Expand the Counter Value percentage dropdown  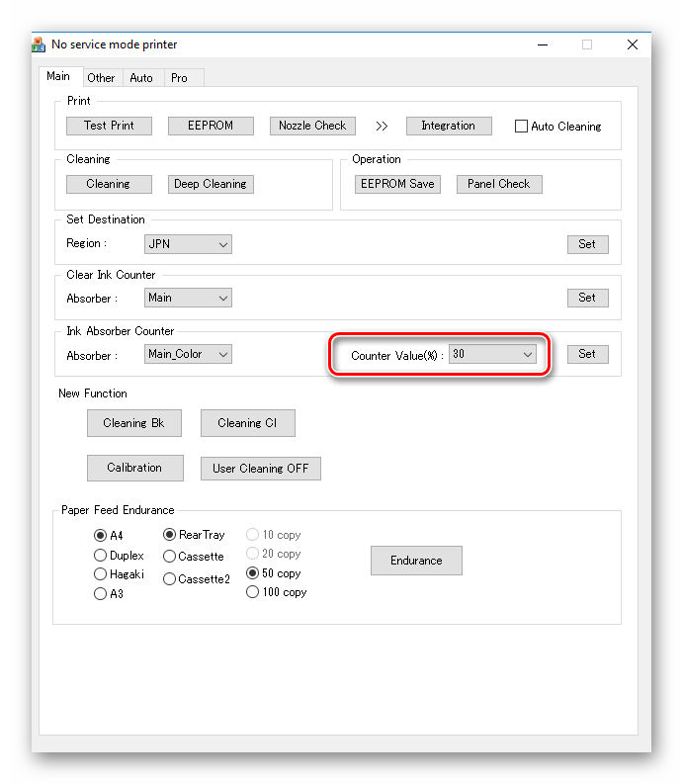[492, 354]
